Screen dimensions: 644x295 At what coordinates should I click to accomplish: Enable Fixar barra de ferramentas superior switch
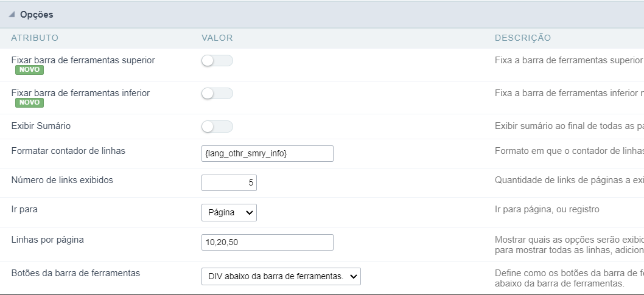click(x=217, y=61)
